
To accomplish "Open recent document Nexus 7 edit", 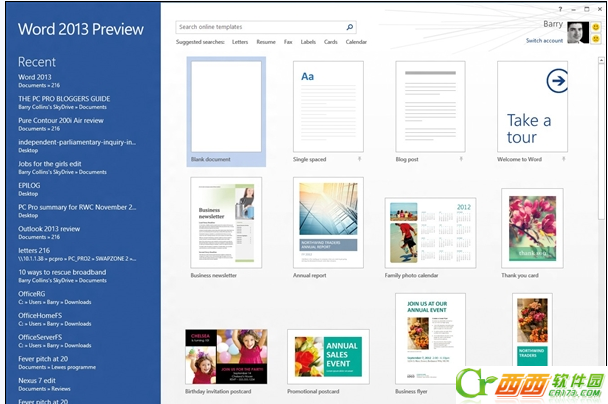I will coord(44,385).
